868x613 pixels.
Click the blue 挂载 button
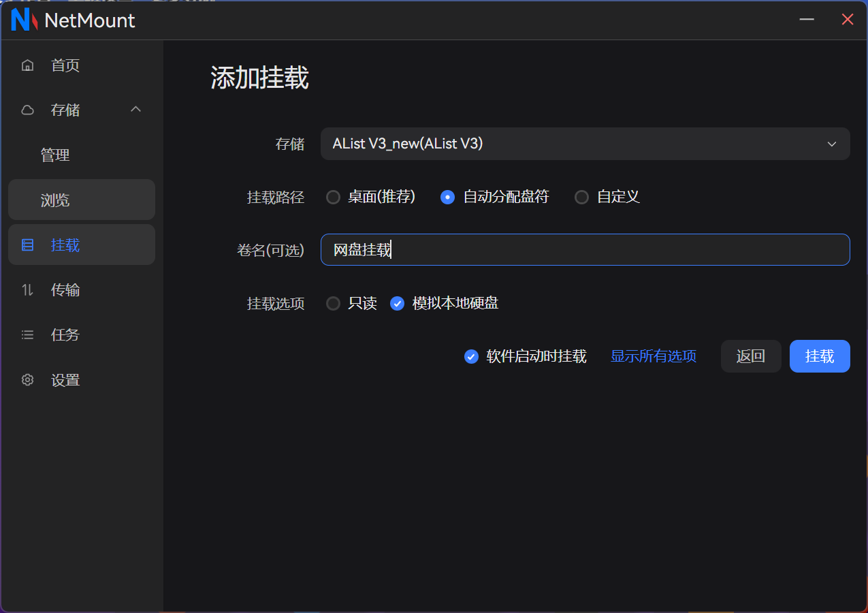(x=820, y=356)
